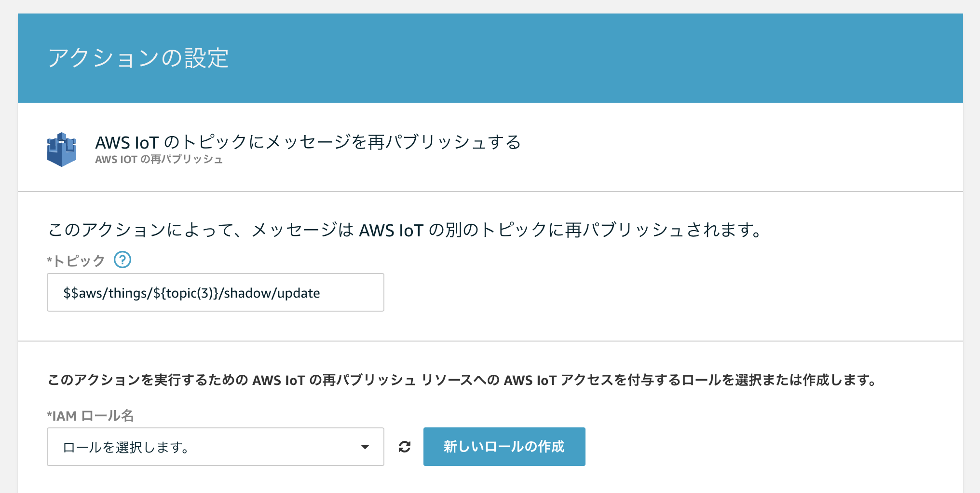Click the dropdown caret in the role selector

pos(365,447)
